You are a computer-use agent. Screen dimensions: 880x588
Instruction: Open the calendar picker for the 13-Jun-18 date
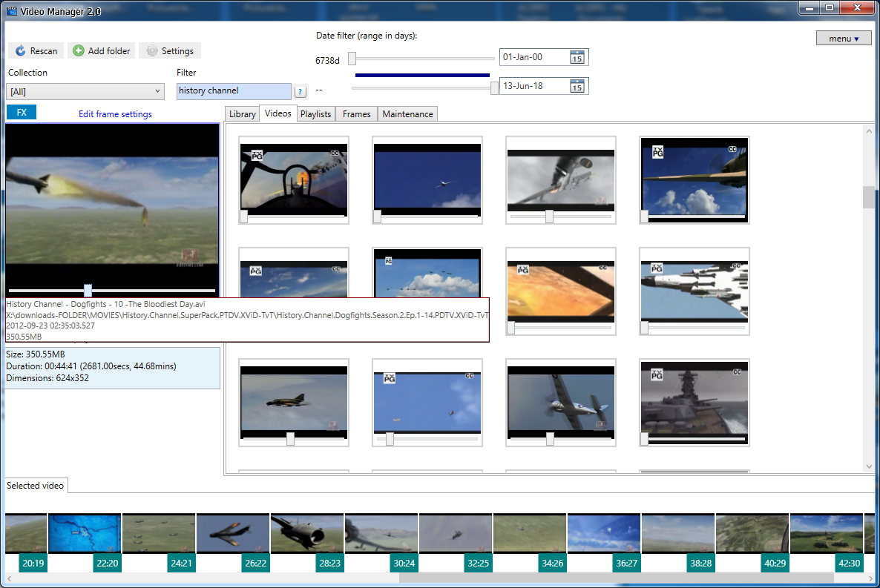578,85
